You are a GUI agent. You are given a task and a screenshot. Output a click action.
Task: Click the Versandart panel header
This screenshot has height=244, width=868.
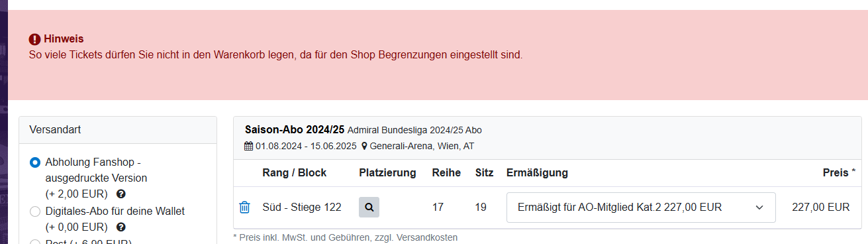pos(118,130)
